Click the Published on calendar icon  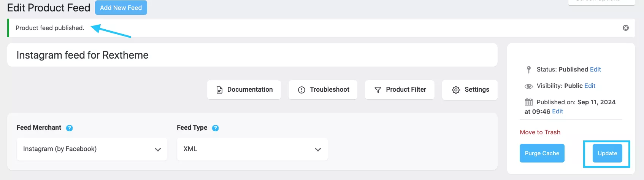pyautogui.click(x=528, y=102)
